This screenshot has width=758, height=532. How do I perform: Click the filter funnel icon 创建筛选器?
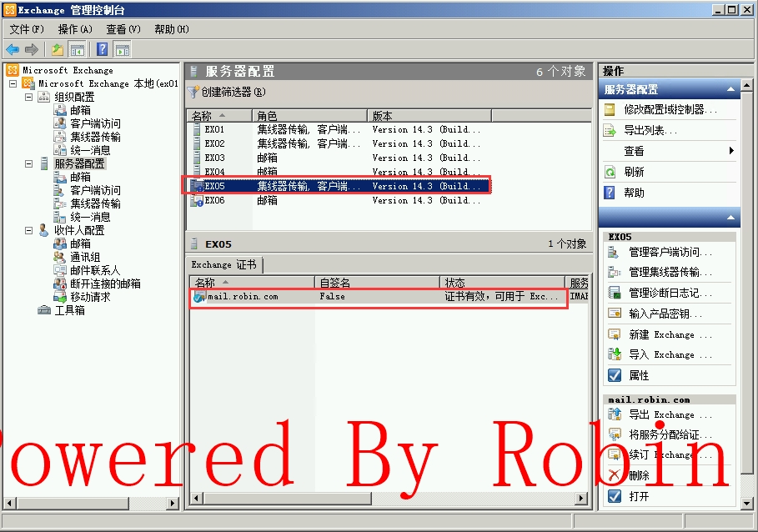coord(193,92)
